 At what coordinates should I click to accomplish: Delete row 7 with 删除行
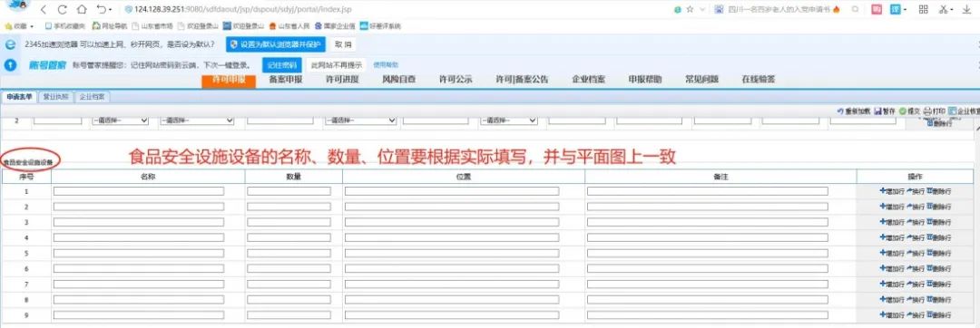(x=939, y=285)
